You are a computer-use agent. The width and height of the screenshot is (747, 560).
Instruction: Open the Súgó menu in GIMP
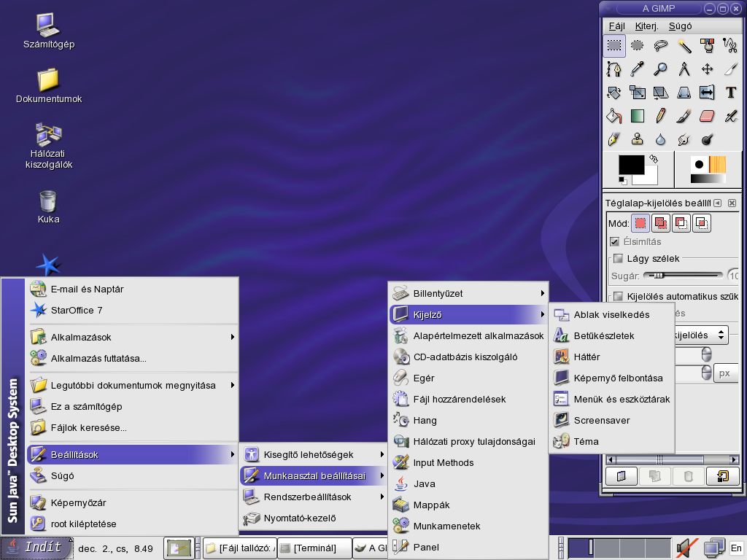coord(681,26)
